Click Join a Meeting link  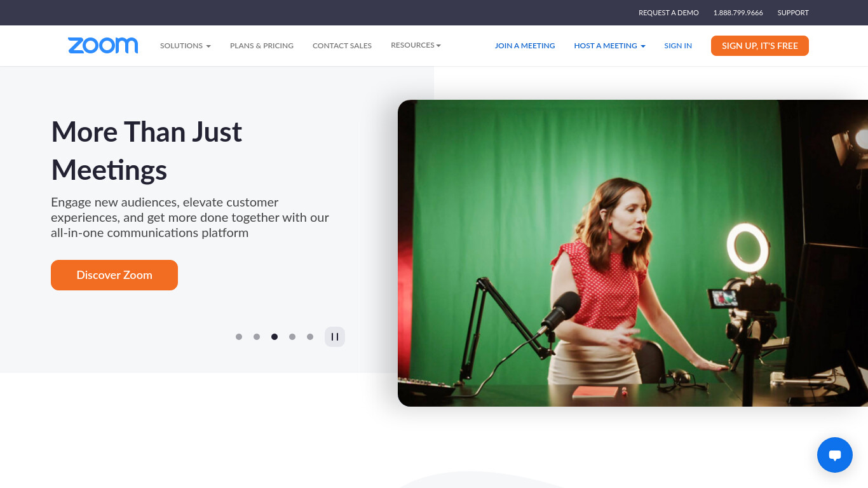click(525, 46)
